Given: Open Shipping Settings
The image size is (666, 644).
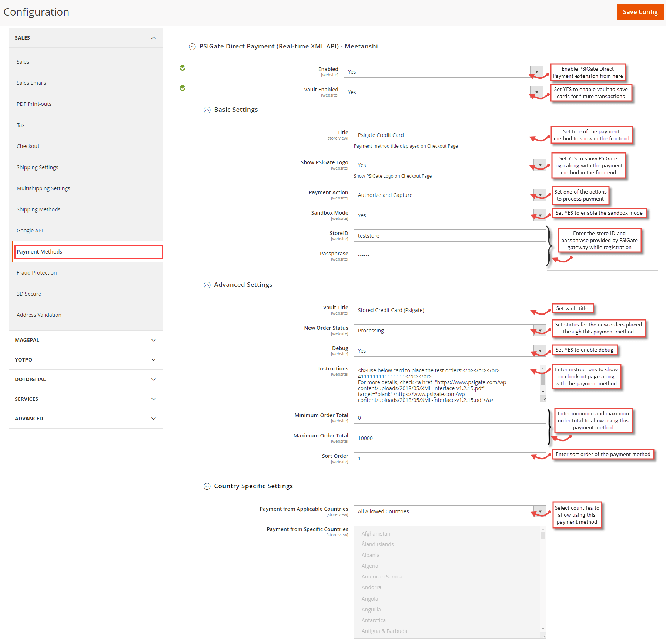Looking at the screenshot, I should point(37,167).
